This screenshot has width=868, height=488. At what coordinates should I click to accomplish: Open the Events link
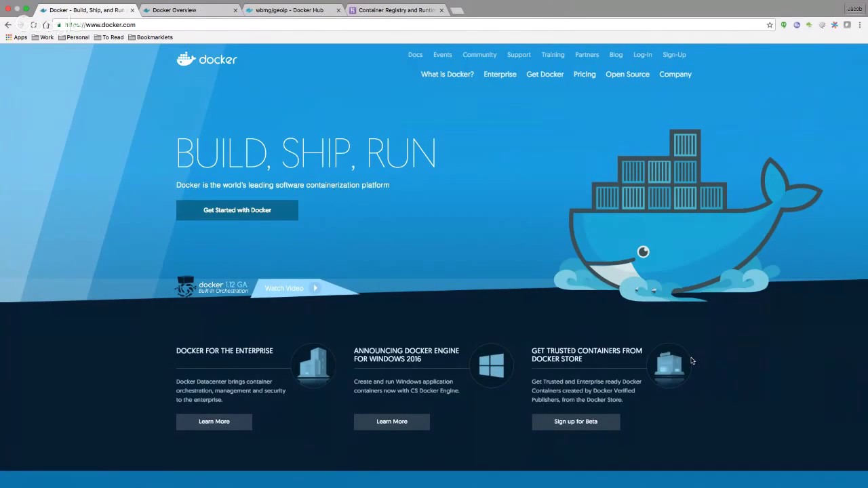click(x=442, y=55)
